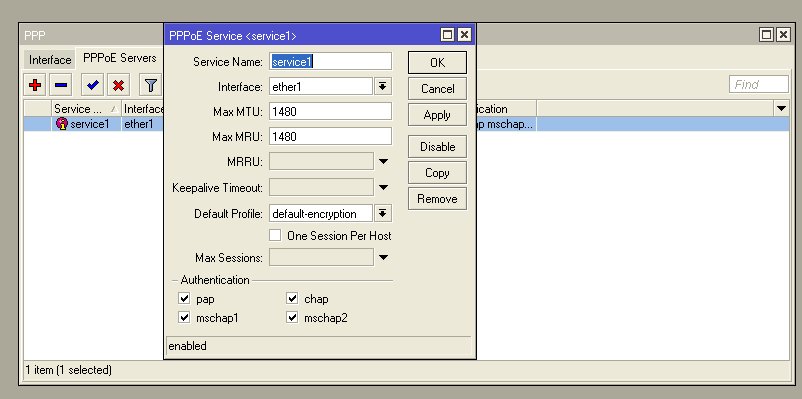
Task: Expand the MRRU field arrow
Action: (x=383, y=162)
